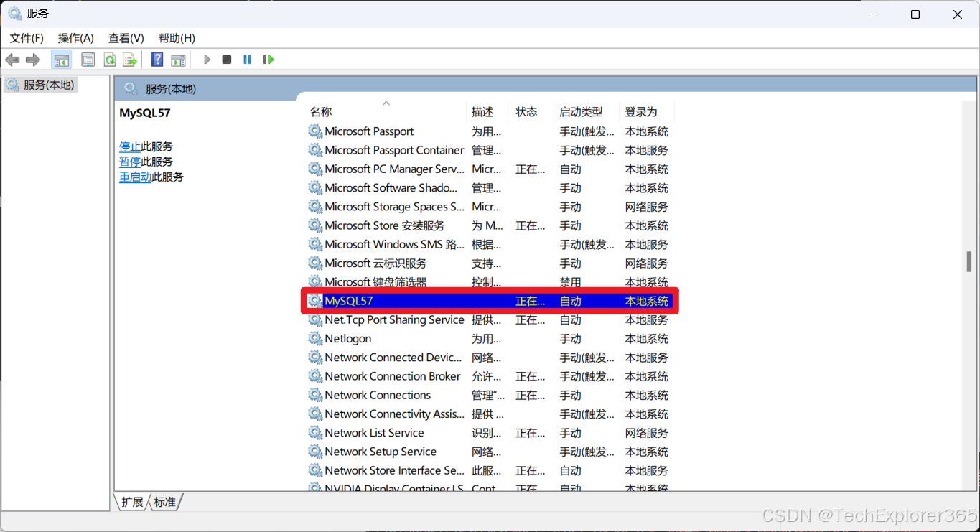This screenshot has width=980, height=532.
Task: Open the 查看(V) menu
Action: [x=126, y=38]
